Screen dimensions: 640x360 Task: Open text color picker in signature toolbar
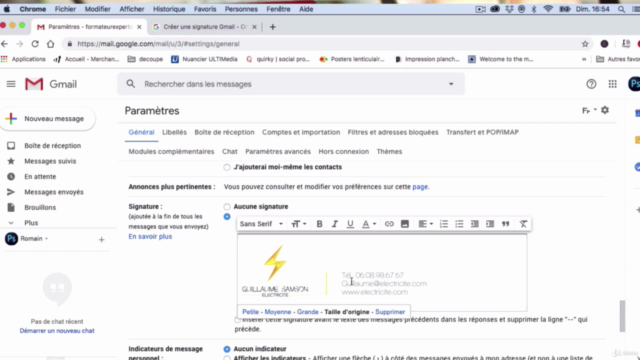pos(369,224)
